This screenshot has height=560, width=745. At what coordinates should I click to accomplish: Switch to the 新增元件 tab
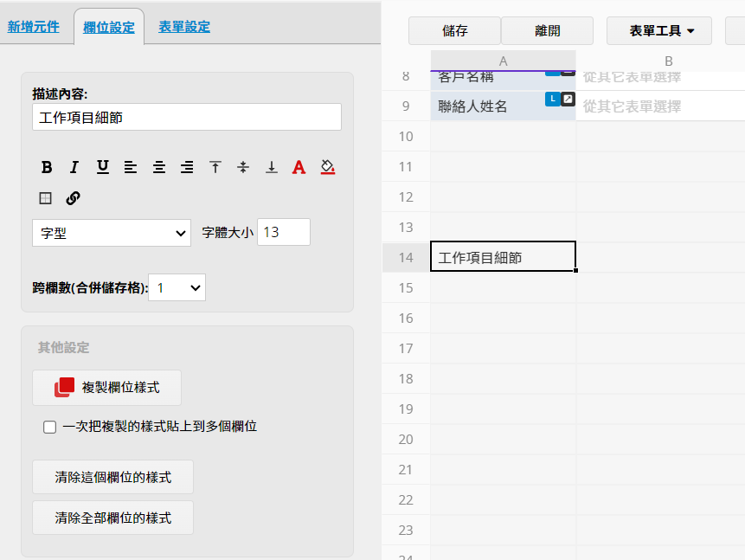tap(34, 27)
